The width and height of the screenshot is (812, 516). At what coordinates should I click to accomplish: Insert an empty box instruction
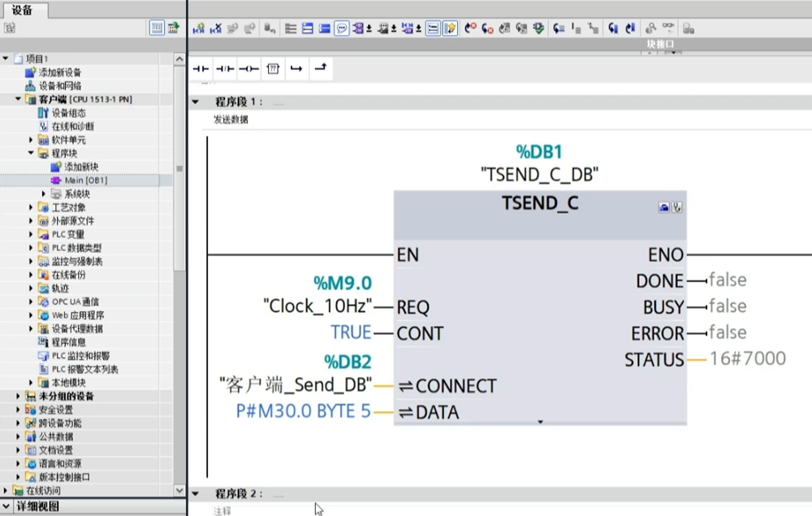pyautogui.click(x=273, y=69)
